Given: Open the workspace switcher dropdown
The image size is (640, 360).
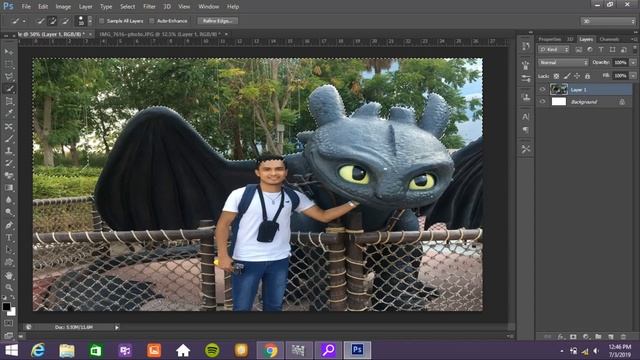Looking at the screenshot, I should click(x=608, y=21).
